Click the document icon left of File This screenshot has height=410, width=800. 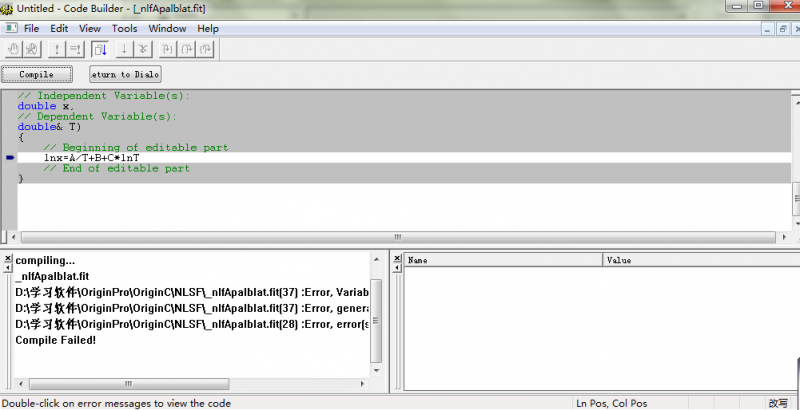[12, 28]
